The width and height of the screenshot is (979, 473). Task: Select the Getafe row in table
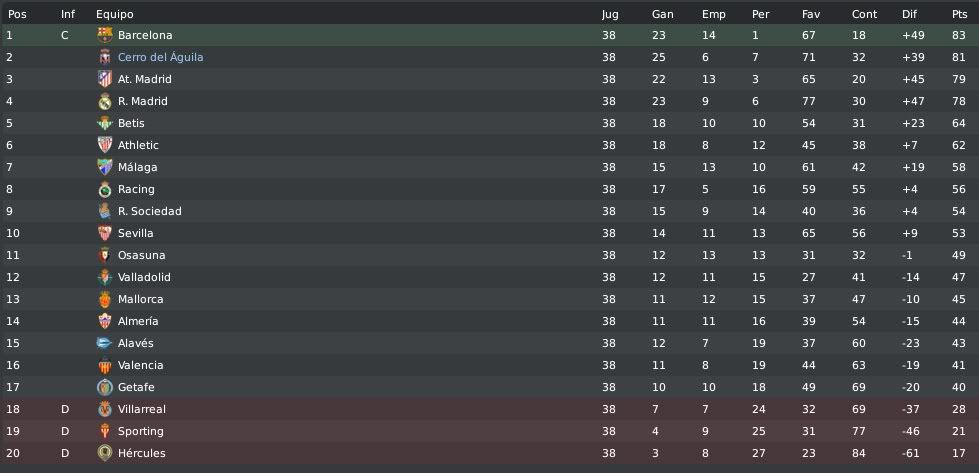coord(490,388)
